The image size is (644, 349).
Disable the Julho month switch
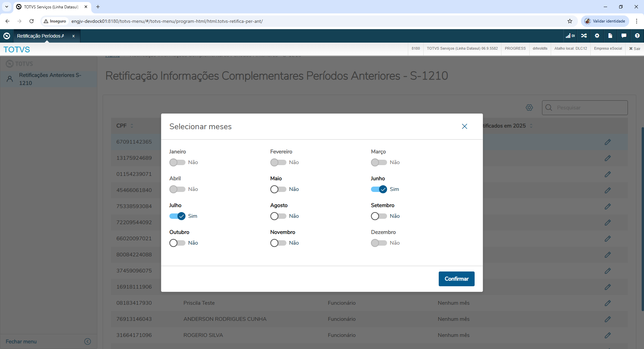[x=177, y=216]
